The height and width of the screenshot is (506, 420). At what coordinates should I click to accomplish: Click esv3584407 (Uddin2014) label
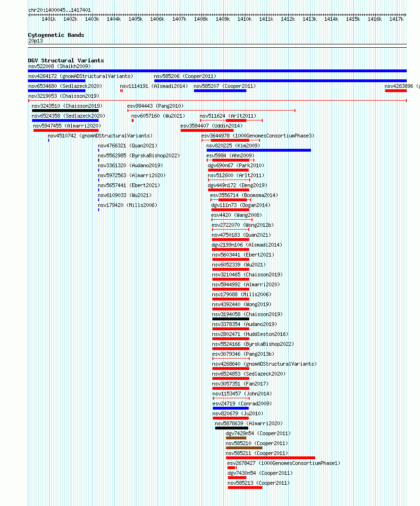coord(211,126)
